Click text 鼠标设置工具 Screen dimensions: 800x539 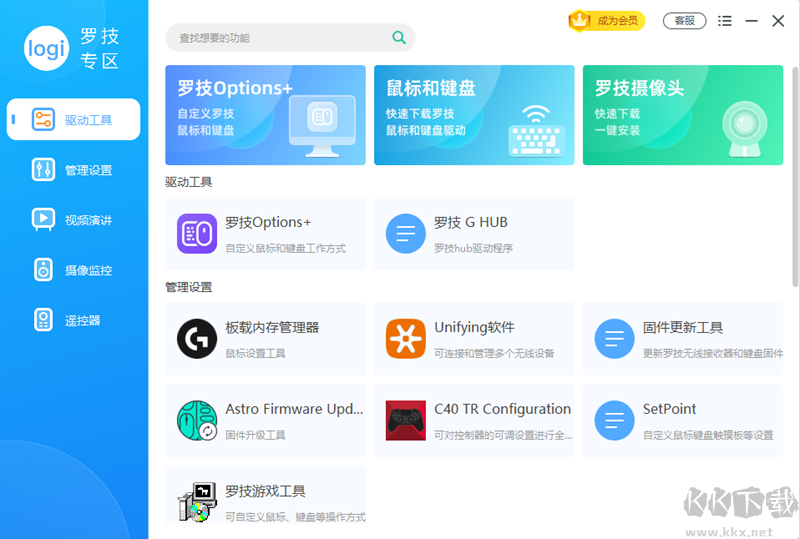click(256, 354)
